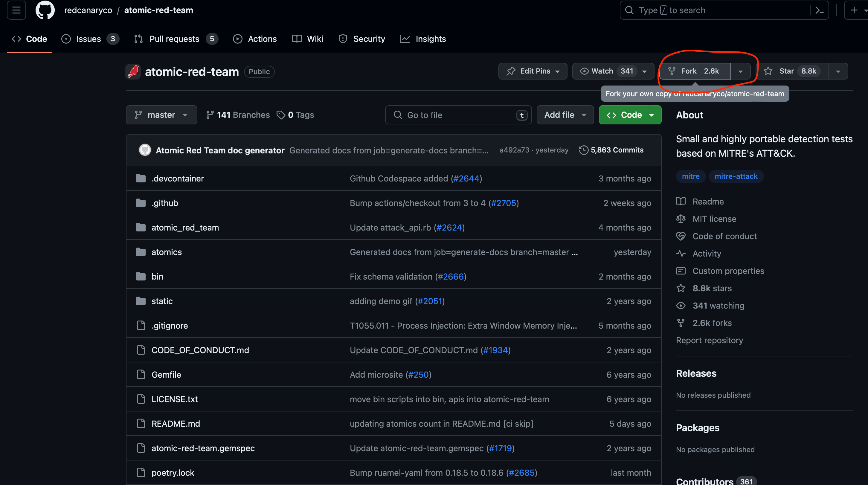Open pull request #2644 link

(466, 178)
